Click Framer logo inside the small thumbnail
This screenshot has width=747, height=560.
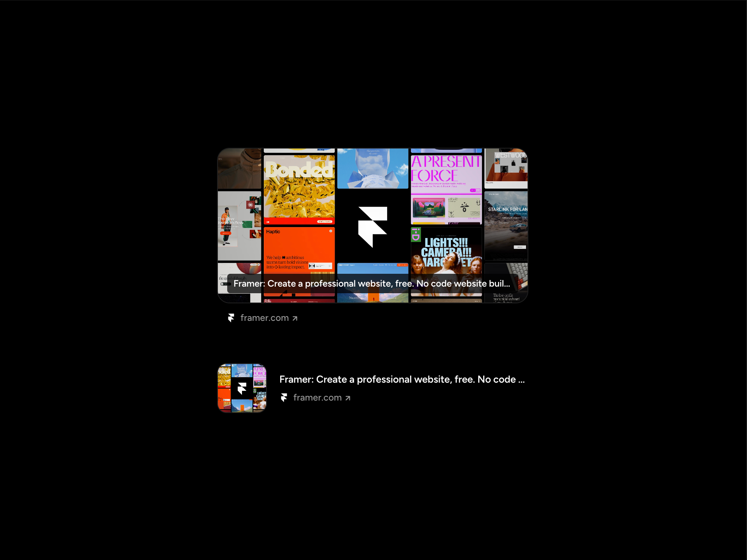pos(242,388)
